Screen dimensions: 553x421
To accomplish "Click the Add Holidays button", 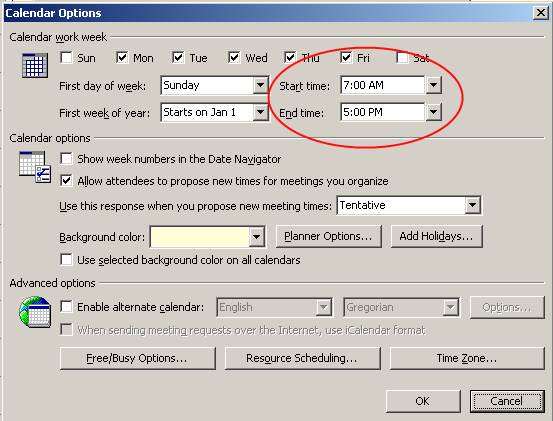I will (x=436, y=236).
